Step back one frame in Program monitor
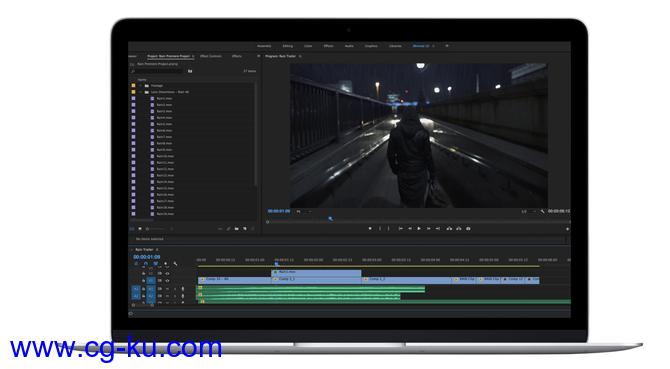670x369 pixels. (x=410, y=229)
